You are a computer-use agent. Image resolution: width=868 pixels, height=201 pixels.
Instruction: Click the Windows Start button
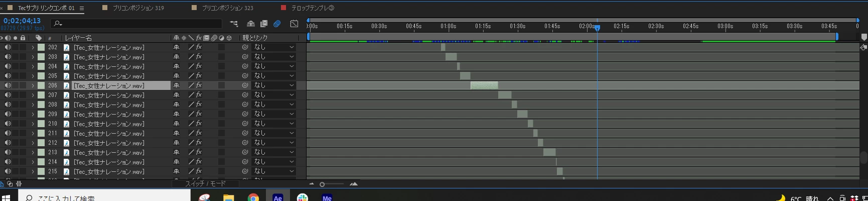pyautogui.click(x=6, y=197)
